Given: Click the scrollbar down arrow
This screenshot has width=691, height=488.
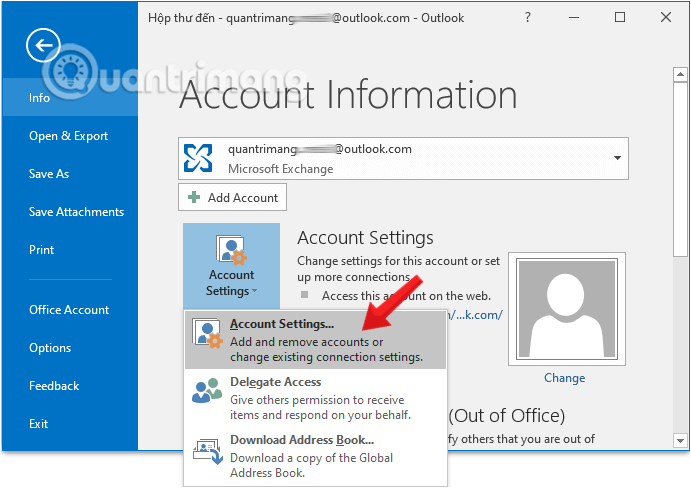Looking at the screenshot, I should (x=680, y=440).
